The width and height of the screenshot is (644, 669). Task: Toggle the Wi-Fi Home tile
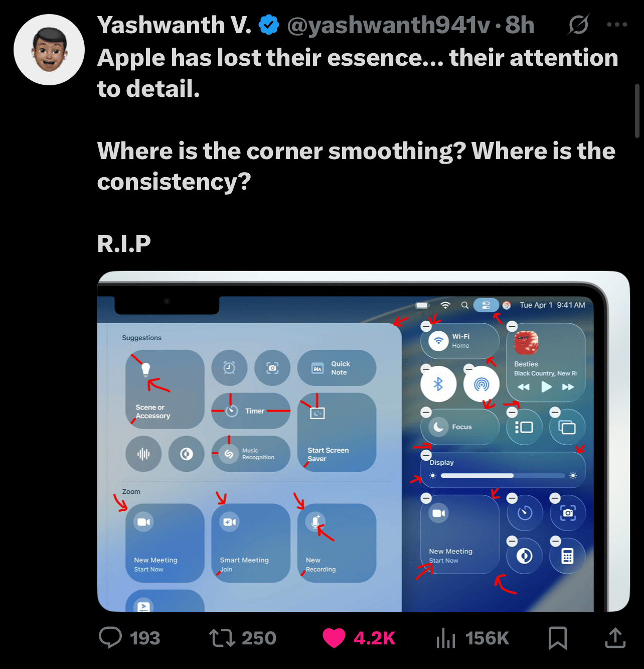tap(459, 341)
